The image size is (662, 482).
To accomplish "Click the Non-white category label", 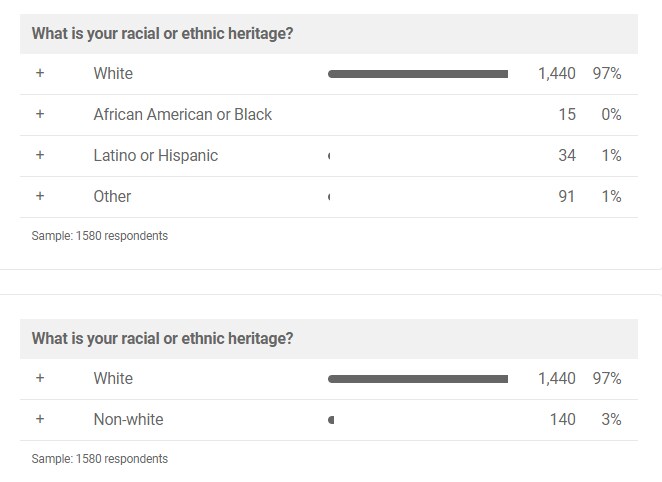I will (x=128, y=419).
